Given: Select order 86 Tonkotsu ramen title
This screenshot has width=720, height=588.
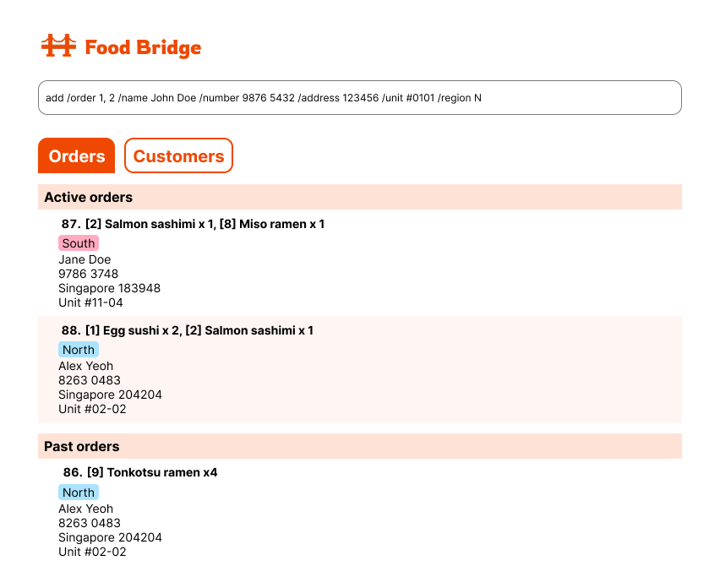Looking at the screenshot, I should (140, 472).
